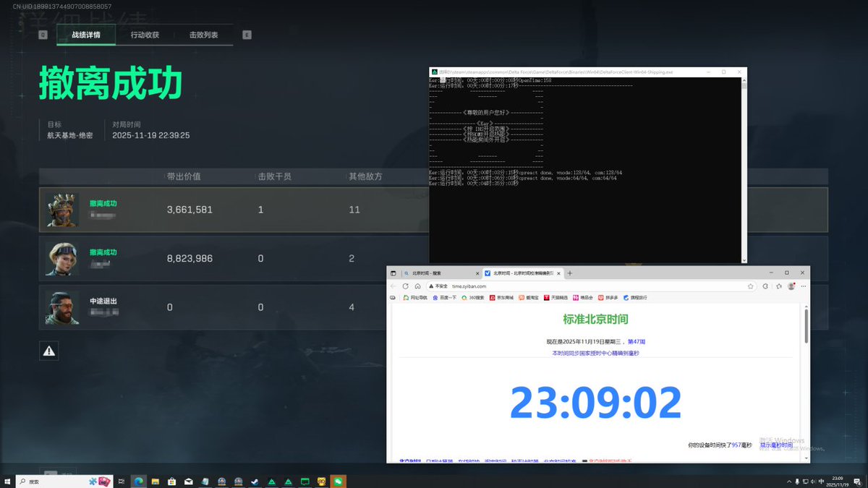Open the 携程旅行 bookmark

tap(635, 297)
